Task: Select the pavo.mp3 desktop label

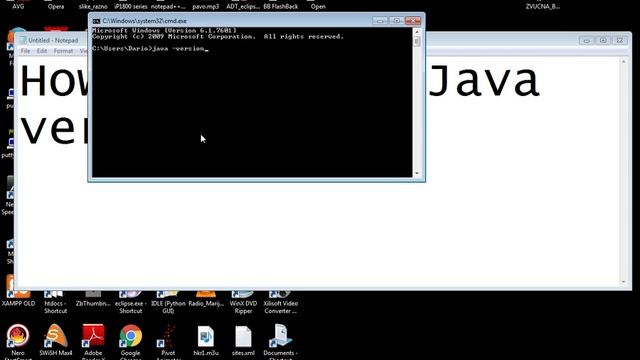Action: (206, 6)
